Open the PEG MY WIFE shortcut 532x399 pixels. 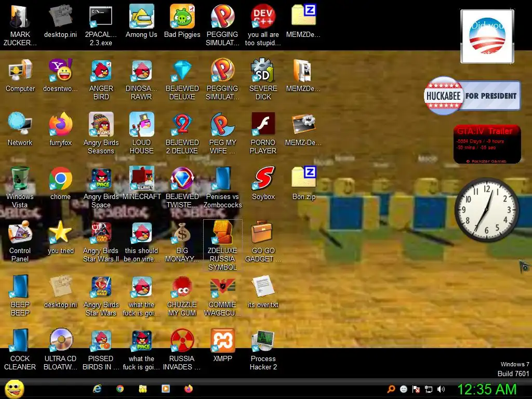pyautogui.click(x=222, y=134)
